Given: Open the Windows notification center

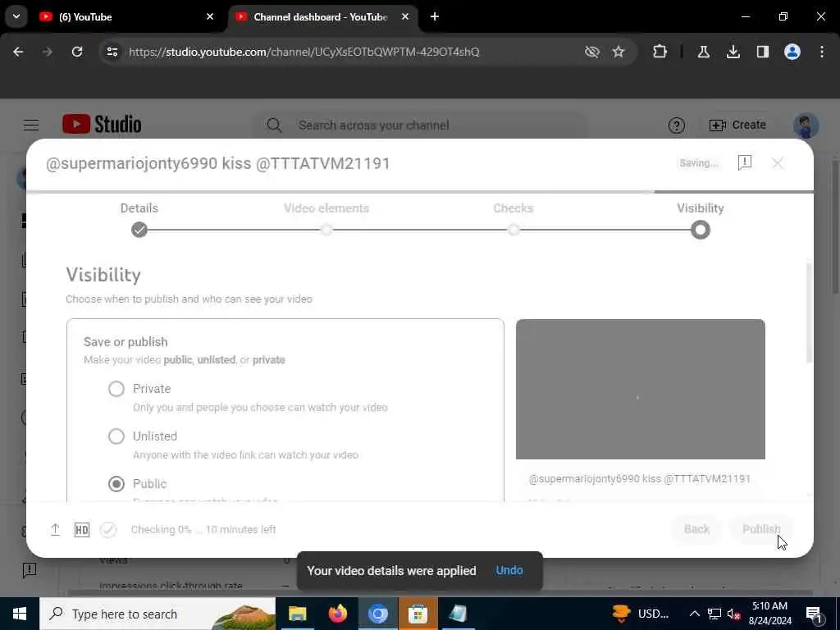Looking at the screenshot, I should [x=815, y=614].
